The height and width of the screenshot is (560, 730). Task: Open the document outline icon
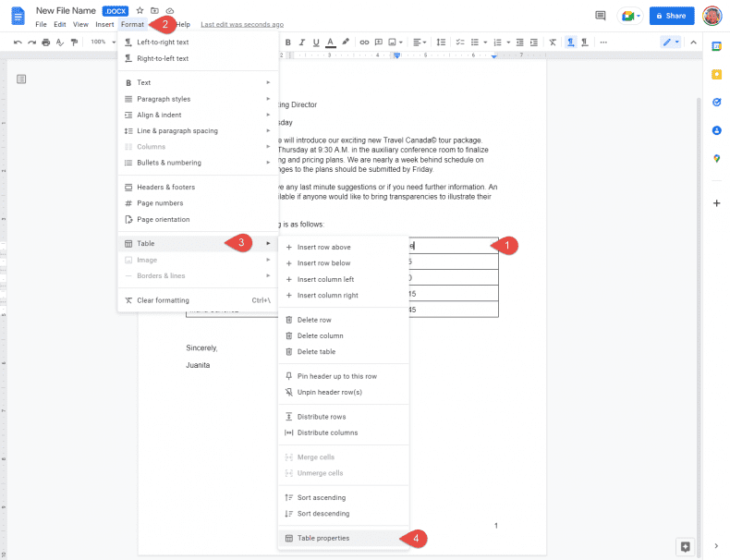click(x=21, y=79)
